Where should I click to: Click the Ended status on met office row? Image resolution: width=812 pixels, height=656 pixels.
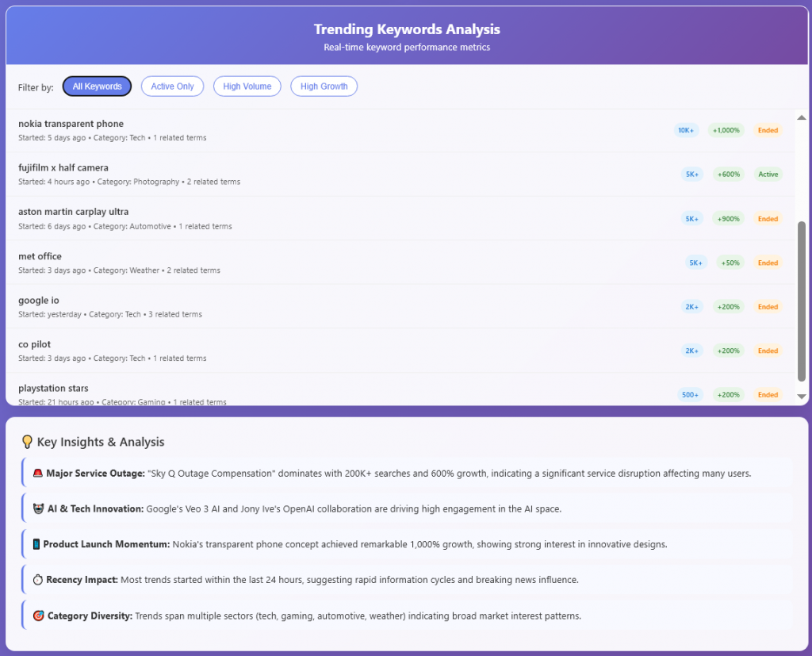tap(768, 263)
